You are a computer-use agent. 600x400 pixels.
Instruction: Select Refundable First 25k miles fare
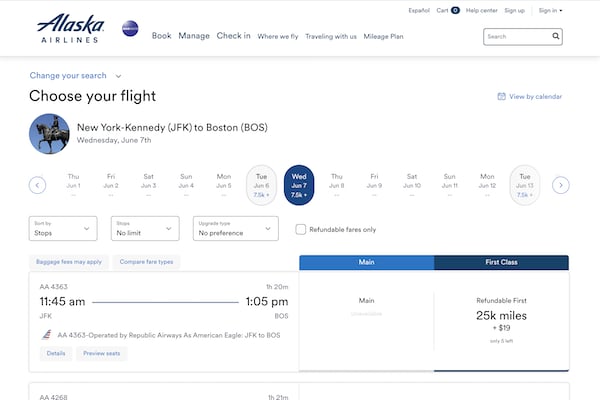pyautogui.click(x=502, y=321)
